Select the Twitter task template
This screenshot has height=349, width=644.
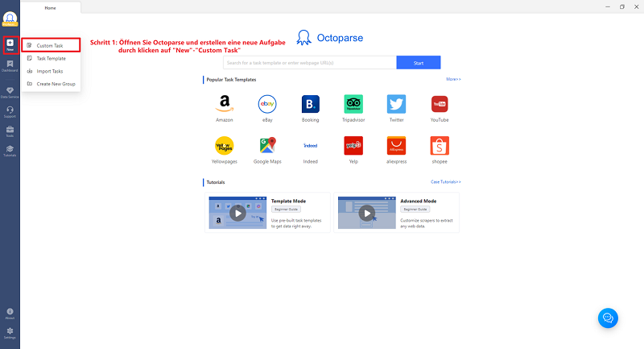pyautogui.click(x=396, y=108)
